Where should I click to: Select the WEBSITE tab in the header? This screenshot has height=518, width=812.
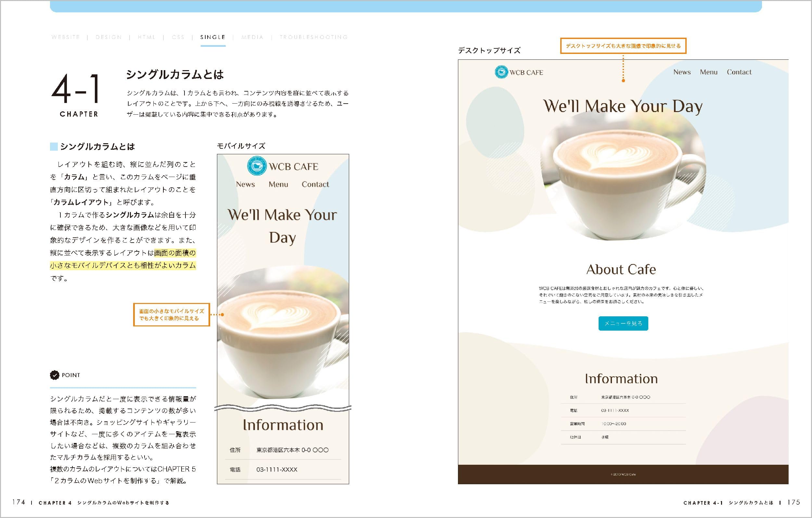pyautogui.click(x=66, y=37)
